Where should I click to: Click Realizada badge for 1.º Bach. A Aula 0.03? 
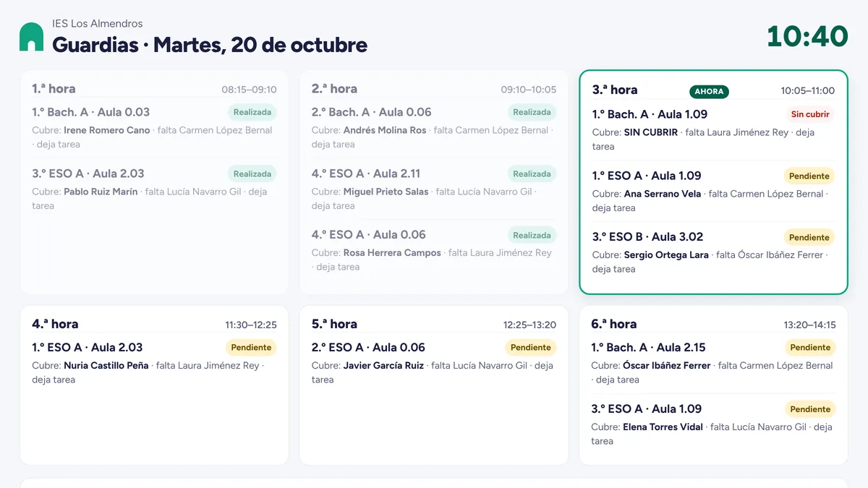point(252,112)
